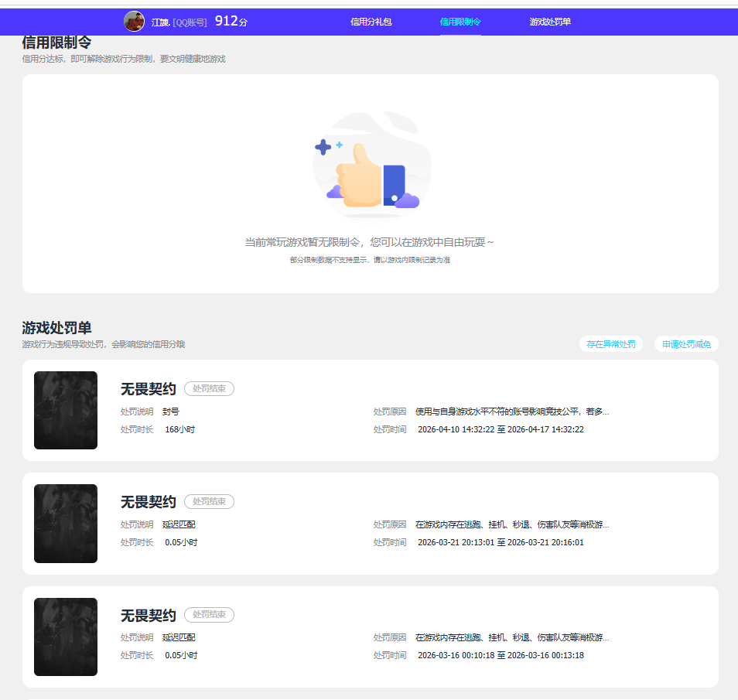Switch to the 信用限制令 tab

point(460,22)
